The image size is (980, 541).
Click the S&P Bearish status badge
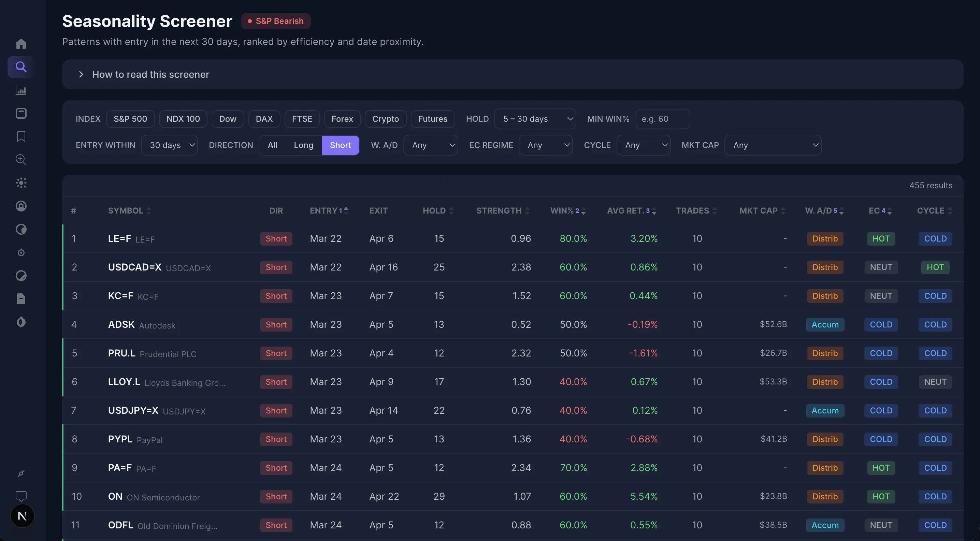[275, 21]
